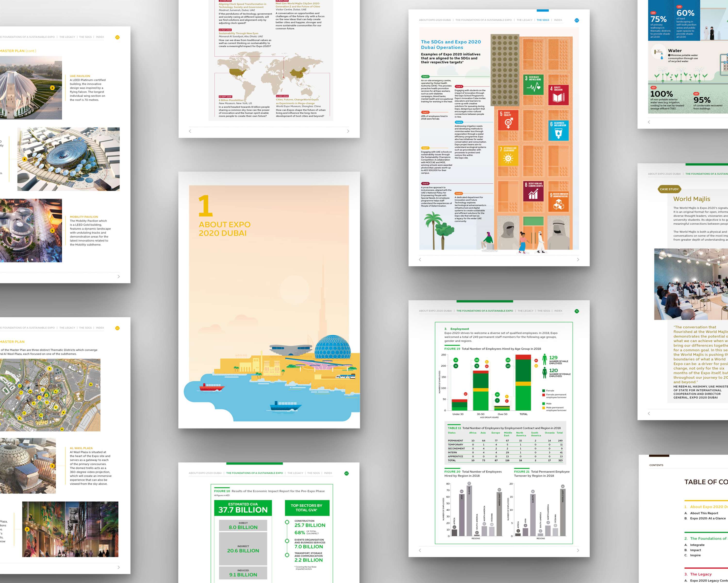The image size is (728, 583).
Task: Click previous-page arrow on SDGs page
Action: pos(420,259)
